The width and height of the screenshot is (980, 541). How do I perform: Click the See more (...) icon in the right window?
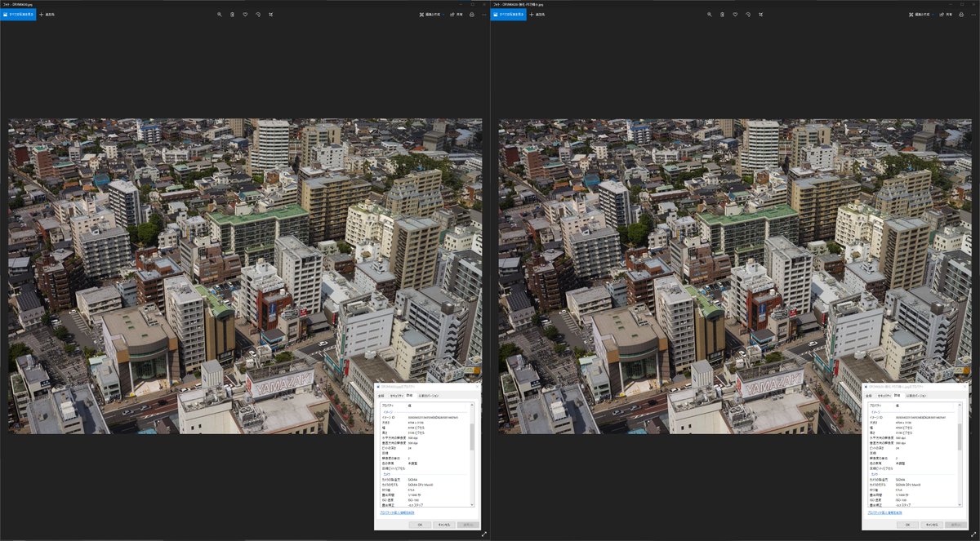[x=973, y=14]
